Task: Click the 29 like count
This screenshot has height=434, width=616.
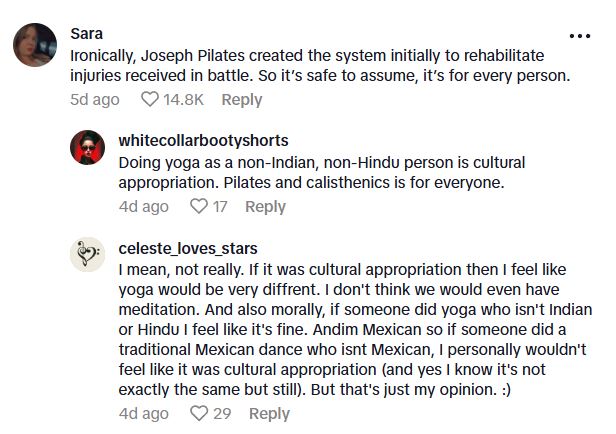Action: tap(222, 413)
